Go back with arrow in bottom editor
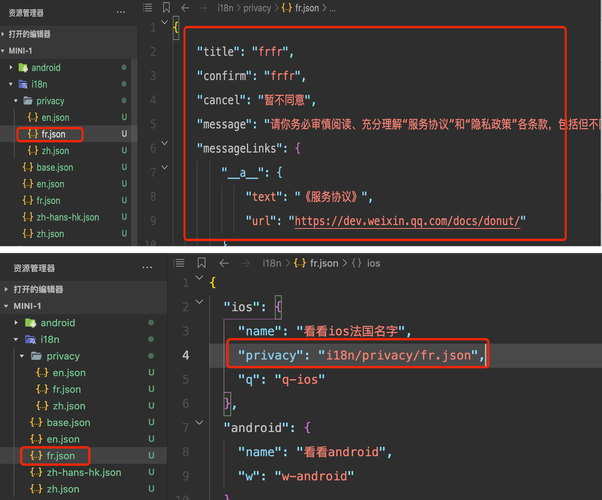Image resolution: width=602 pixels, height=500 pixels. click(224, 263)
